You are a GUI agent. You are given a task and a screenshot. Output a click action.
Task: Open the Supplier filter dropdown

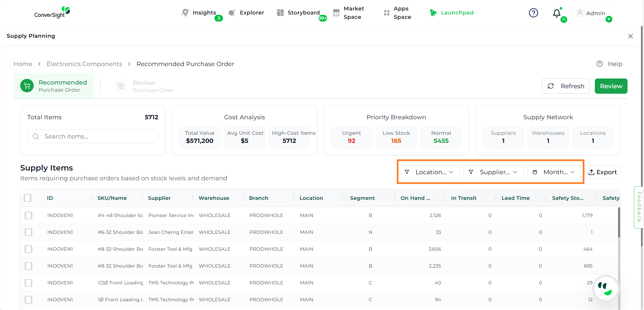coord(493,172)
